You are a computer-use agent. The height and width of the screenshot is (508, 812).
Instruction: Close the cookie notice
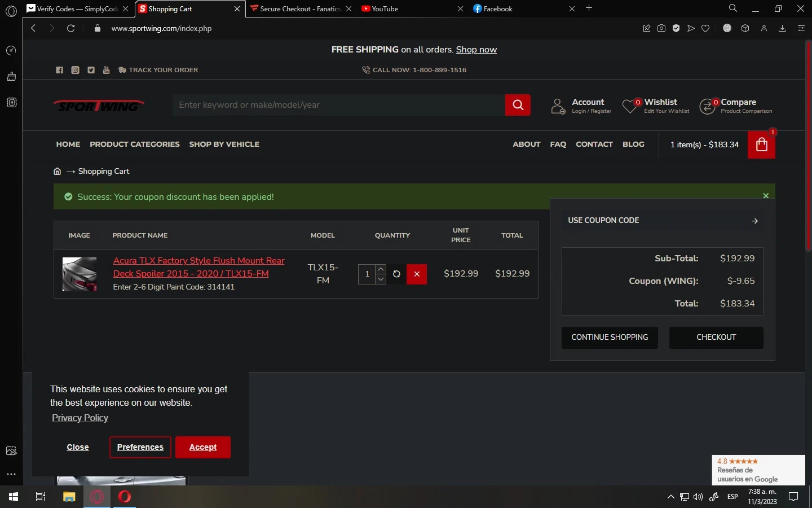[x=78, y=447]
